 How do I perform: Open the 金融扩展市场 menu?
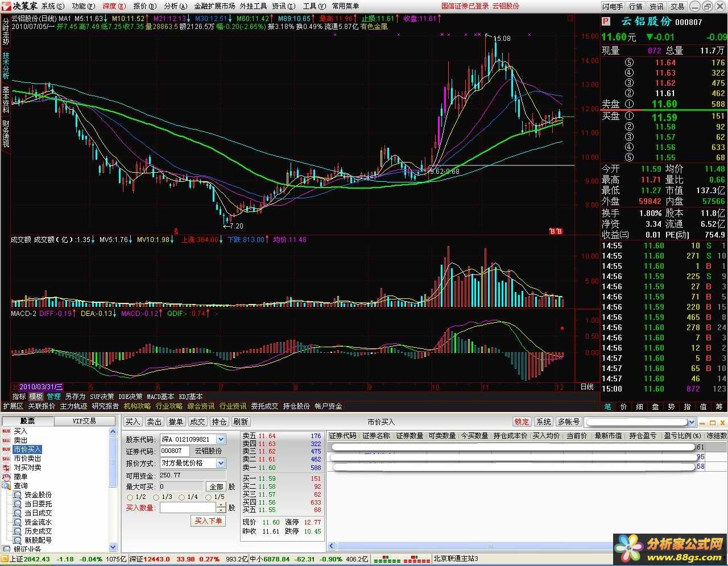click(x=214, y=6)
